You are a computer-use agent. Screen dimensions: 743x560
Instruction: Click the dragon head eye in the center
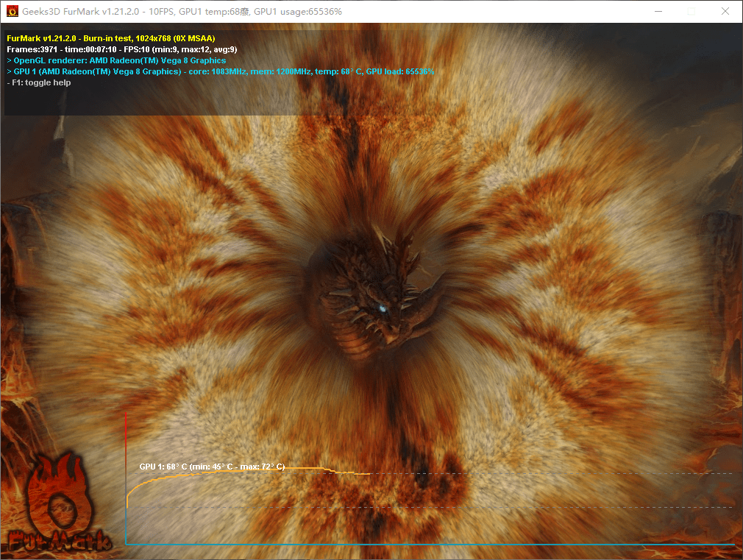[382, 309]
